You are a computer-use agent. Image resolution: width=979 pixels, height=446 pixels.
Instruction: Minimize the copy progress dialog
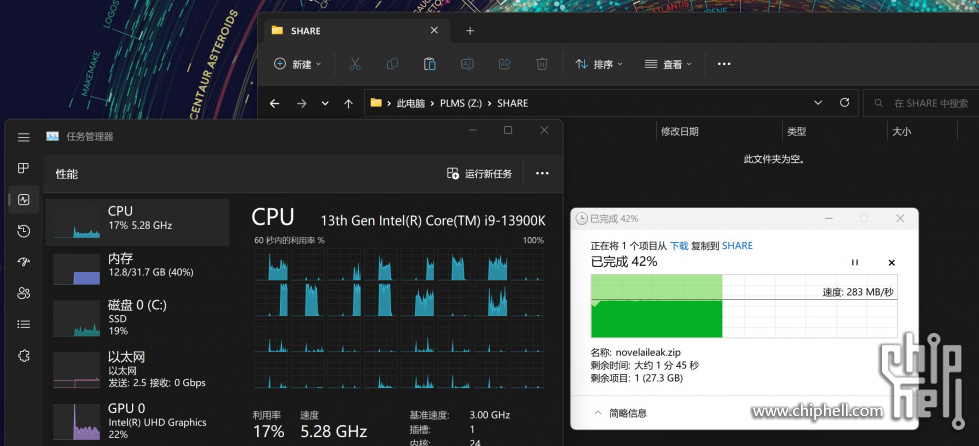[x=829, y=219]
